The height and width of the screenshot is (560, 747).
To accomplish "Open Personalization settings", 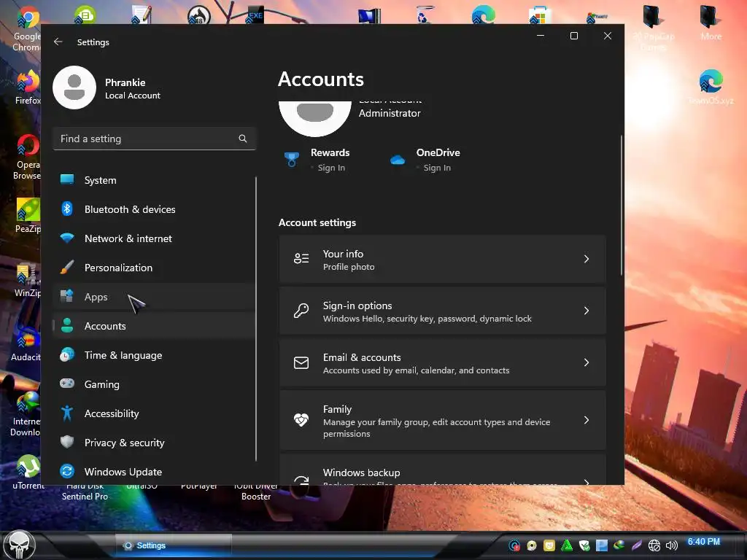I will 154,267.
